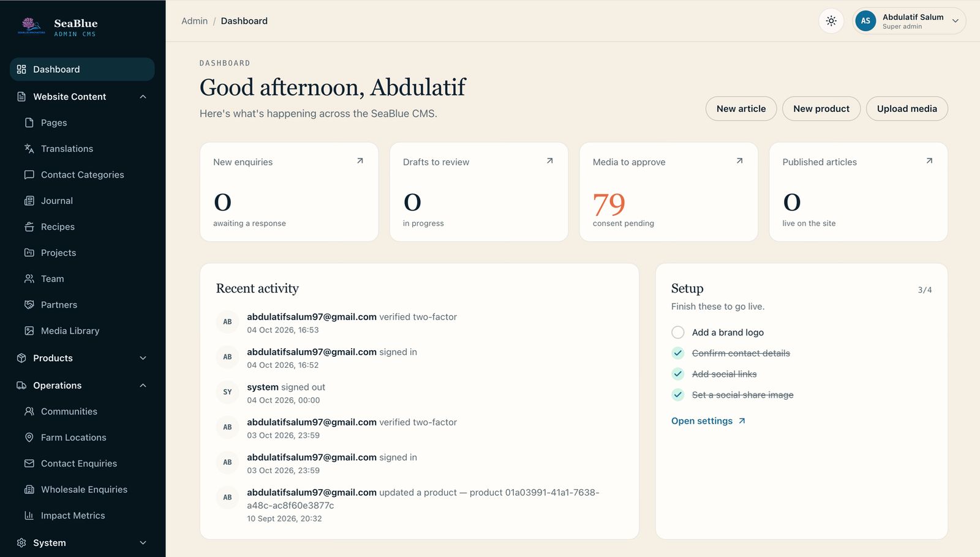Toggle the light/dark theme sun icon
The image size is (980, 557).
[831, 21]
